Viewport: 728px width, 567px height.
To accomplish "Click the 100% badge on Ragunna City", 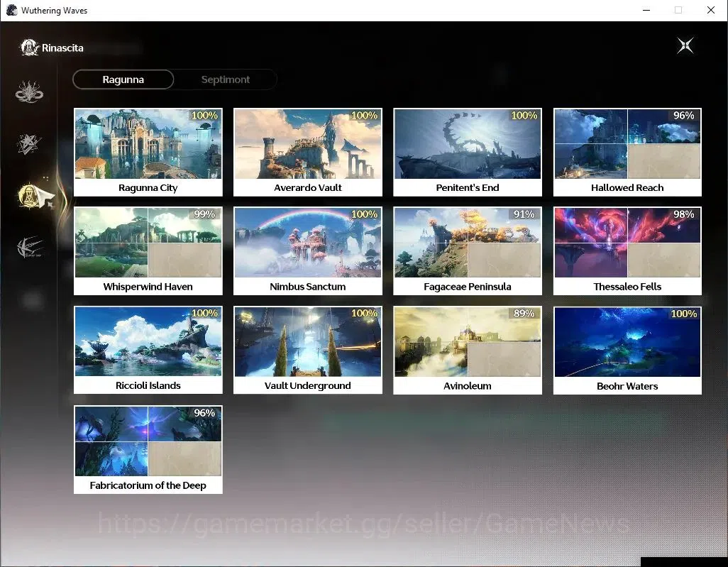I will coord(205,115).
